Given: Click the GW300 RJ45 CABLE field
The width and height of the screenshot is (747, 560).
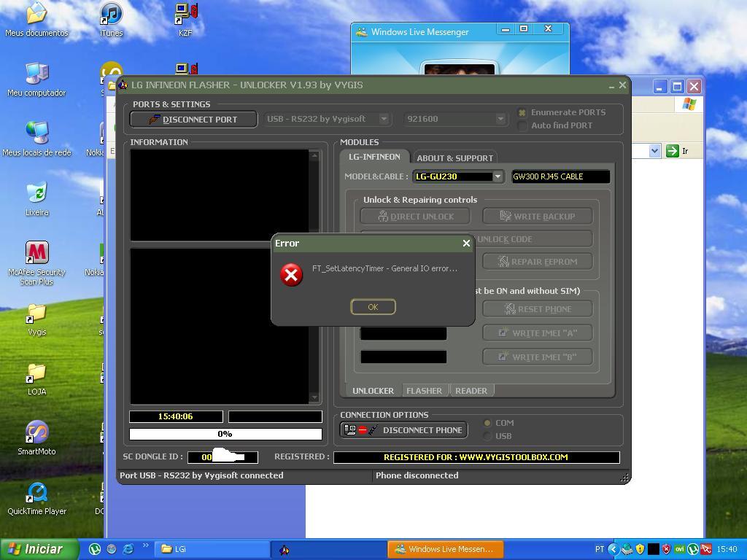Looking at the screenshot, I should (561, 176).
